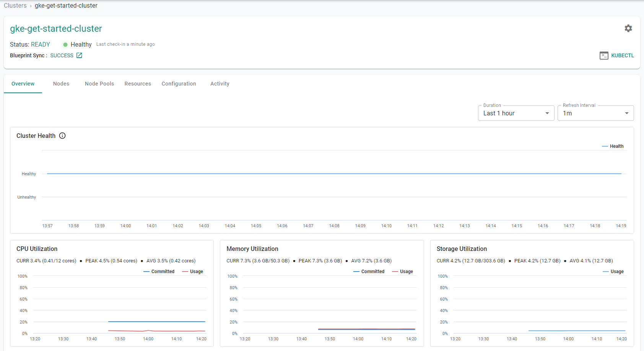
Task: Click Memory 'PEAK 7.3% (3.6 GB)' value
Action: click(320, 261)
